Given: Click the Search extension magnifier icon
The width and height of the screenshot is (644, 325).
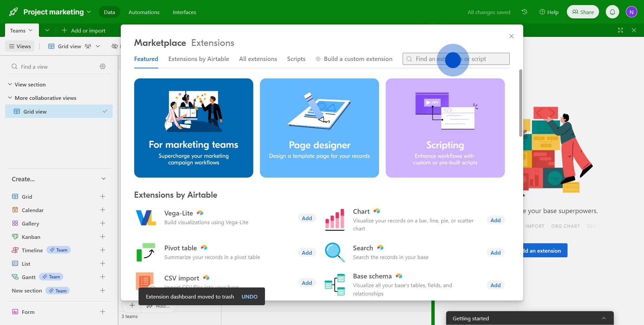Looking at the screenshot, I should tap(334, 252).
